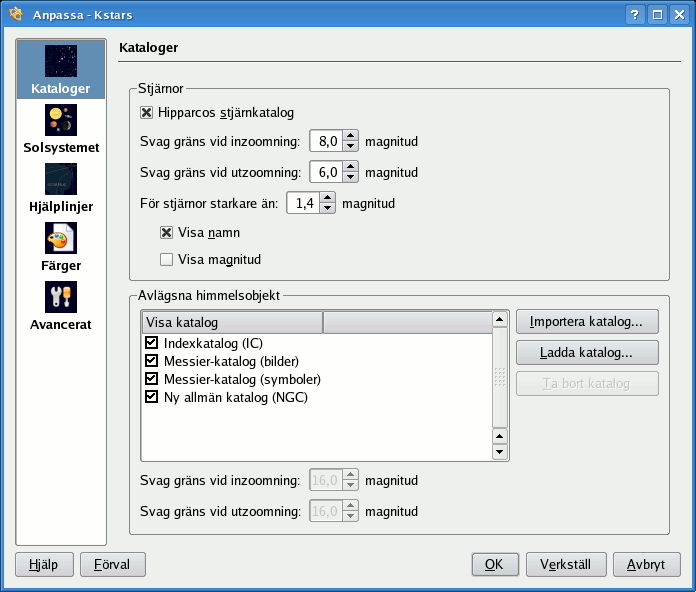
Task: Increase star zoom-in faint limit spinner
Action: click(x=350, y=136)
